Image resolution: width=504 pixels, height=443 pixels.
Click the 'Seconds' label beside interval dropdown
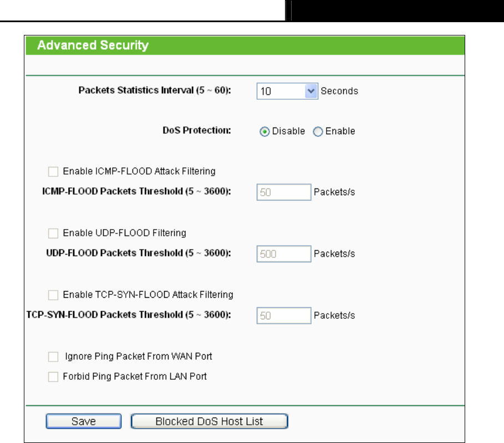339,91
